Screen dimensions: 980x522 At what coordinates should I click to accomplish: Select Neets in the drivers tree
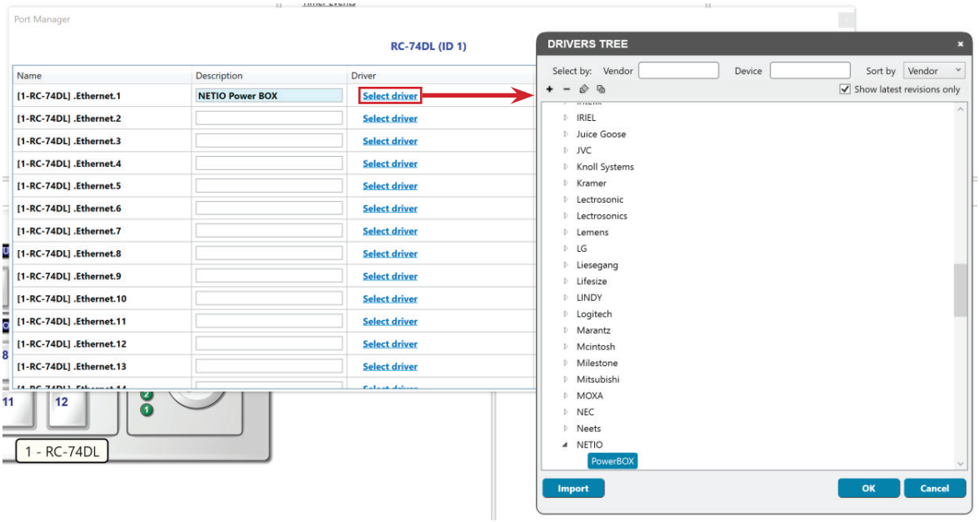[x=588, y=429]
